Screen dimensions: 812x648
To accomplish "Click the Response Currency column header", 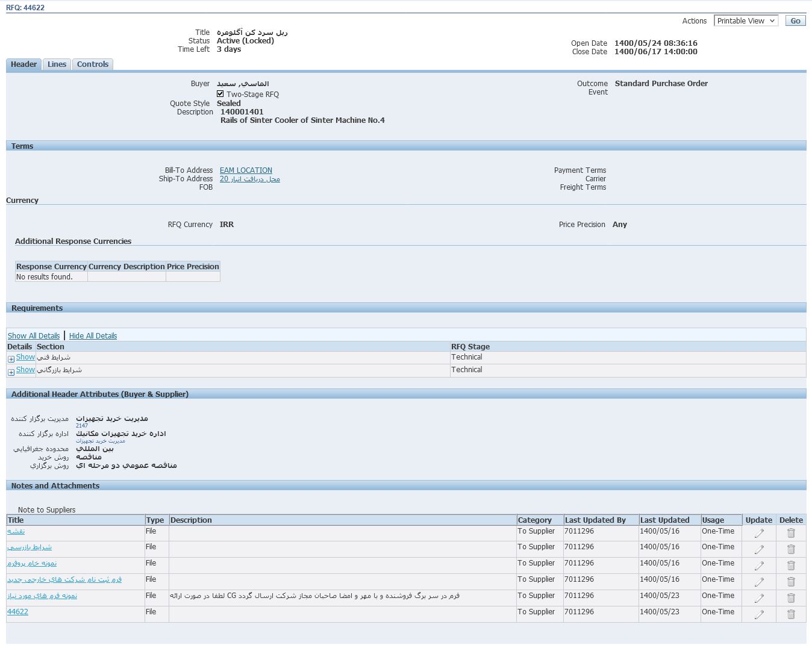I will 51,267.
